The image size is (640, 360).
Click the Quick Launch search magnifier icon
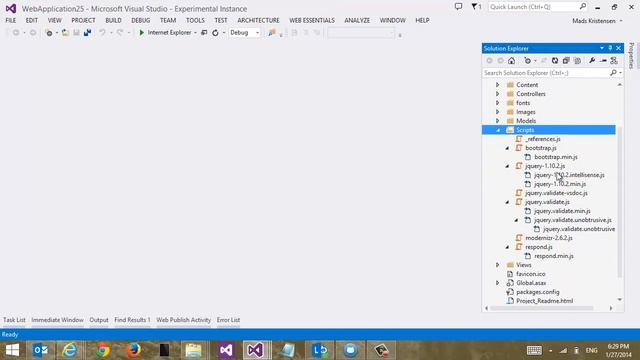(583, 7)
